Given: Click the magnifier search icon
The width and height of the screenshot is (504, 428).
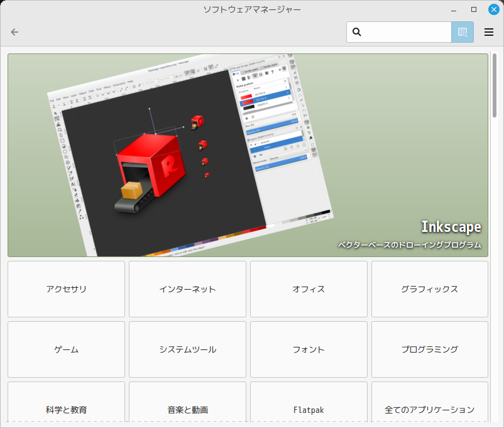Looking at the screenshot, I should tap(357, 32).
